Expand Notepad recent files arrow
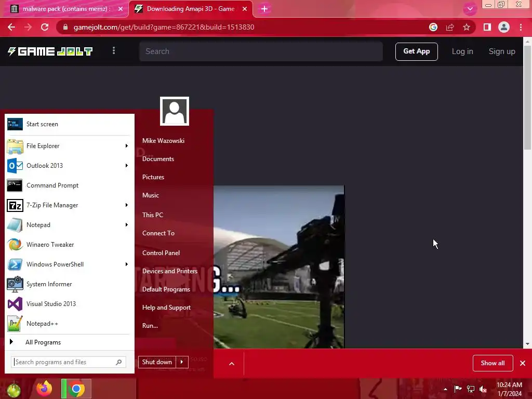The width and height of the screenshot is (532, 399). tap(127, 225)
